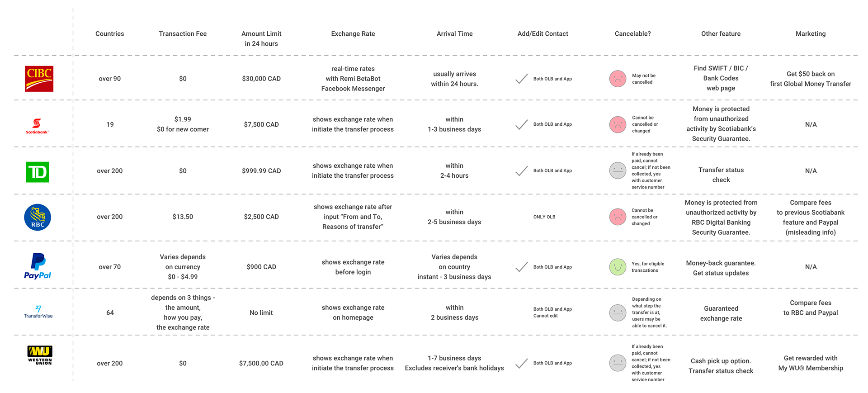This screenshot has height=393, width=868.
Task: Click the Cancelable? column header
Action: click(632, 33)
